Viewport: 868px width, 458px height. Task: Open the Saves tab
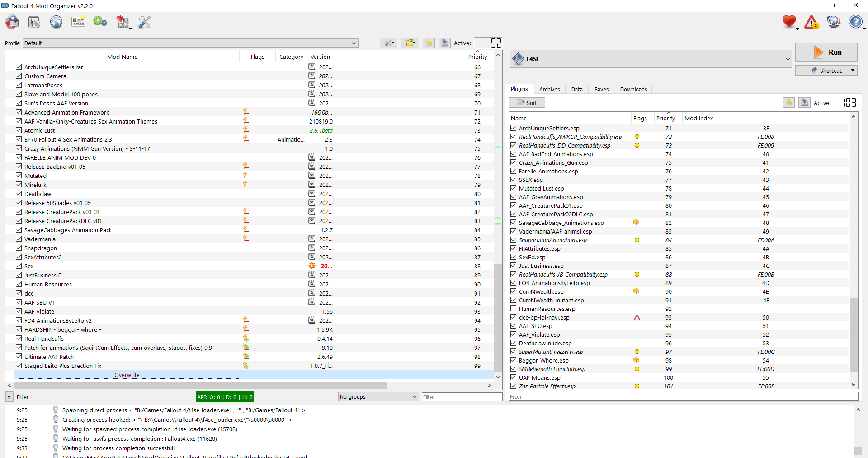(601, 89)
